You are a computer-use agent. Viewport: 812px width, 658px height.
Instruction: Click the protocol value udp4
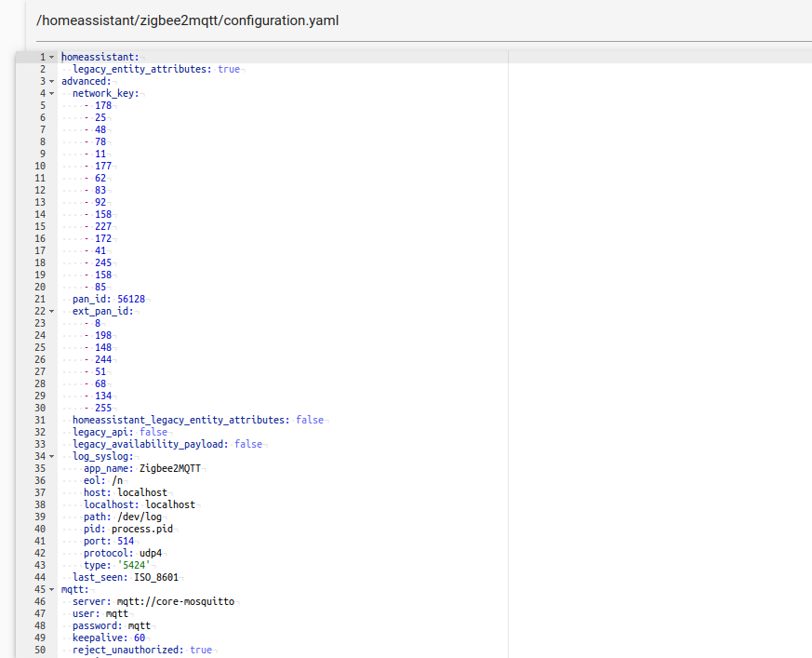point(151,554)
